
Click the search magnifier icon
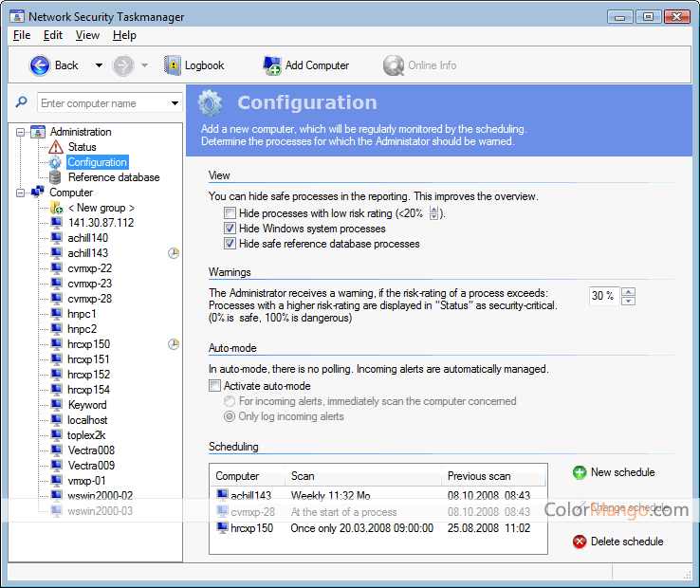tap(21, 102)
